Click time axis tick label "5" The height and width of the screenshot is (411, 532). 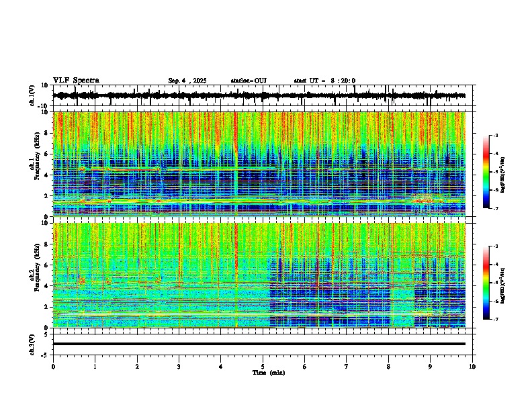[x=263, y=367]
